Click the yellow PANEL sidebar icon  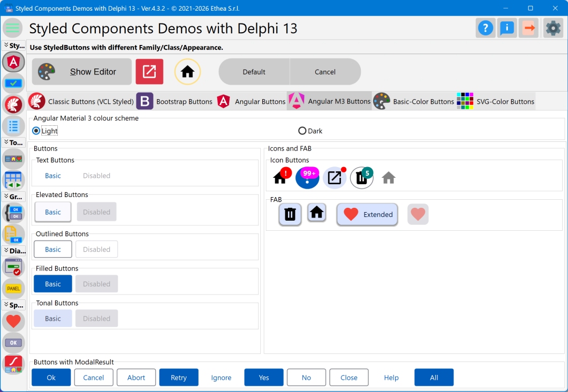click(x=13, y=289)
